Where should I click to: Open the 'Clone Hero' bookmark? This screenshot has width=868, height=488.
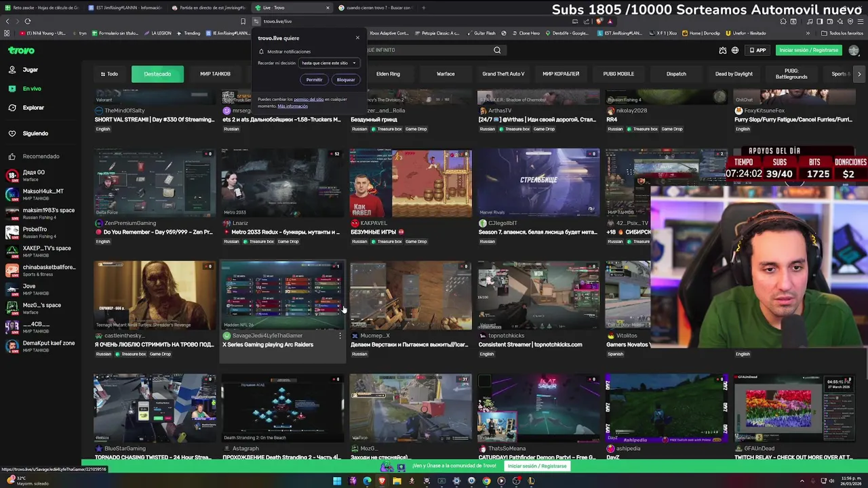pos(526,33)
